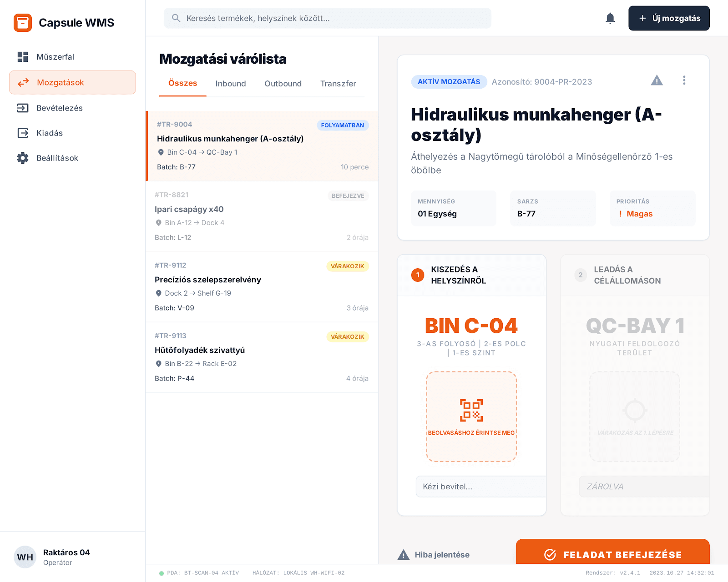Click the location pin icon on TR-9112
The width and height of the screenshot is (728, 582).
coord(158,293)
